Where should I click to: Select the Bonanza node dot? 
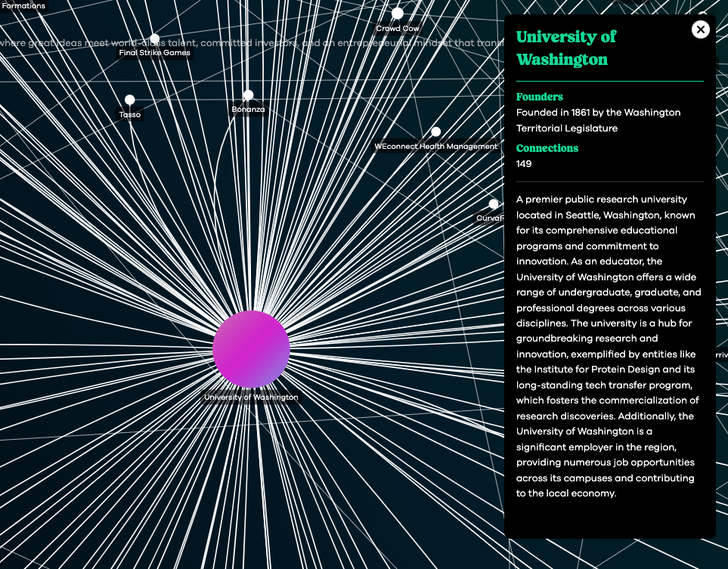(249, 95)
